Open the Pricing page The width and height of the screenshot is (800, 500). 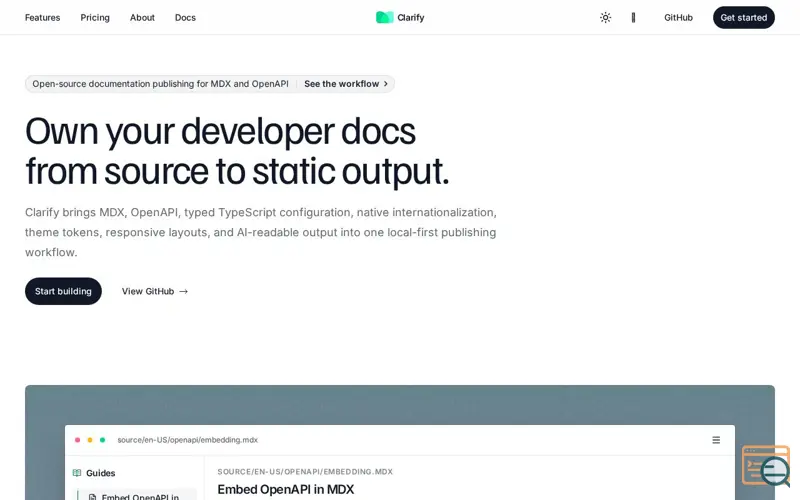(95, 17)
